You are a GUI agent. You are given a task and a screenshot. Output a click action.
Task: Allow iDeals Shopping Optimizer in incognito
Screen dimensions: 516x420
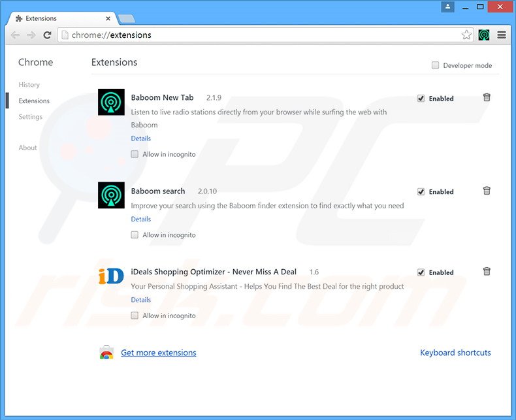(x=135, y=315)
